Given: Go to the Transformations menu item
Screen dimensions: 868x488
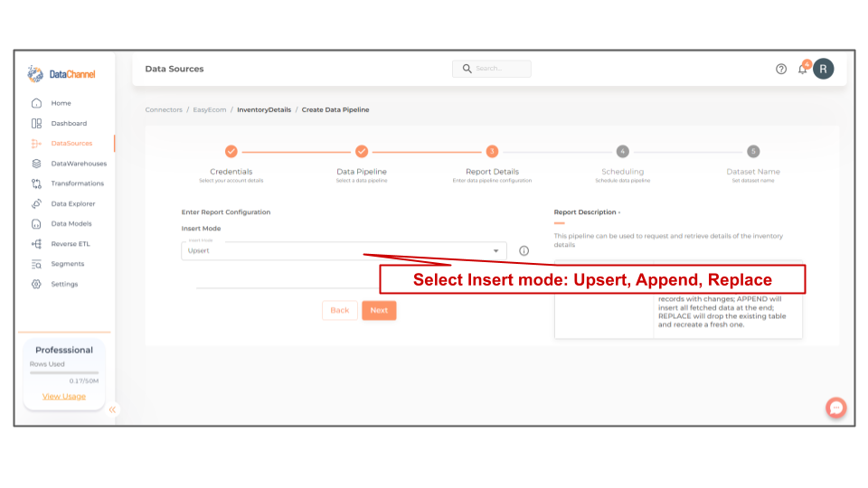Looking at the screenshot, I should point(77,183).
